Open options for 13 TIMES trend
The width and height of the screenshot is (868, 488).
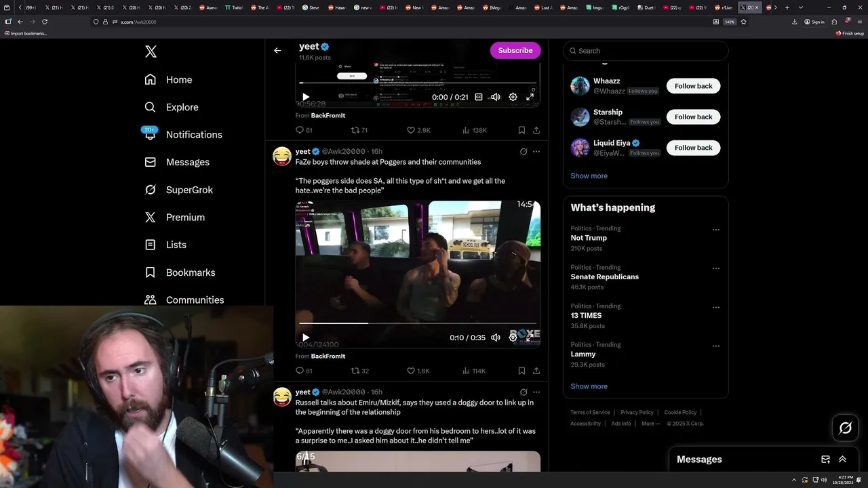[x=715, y=307]
